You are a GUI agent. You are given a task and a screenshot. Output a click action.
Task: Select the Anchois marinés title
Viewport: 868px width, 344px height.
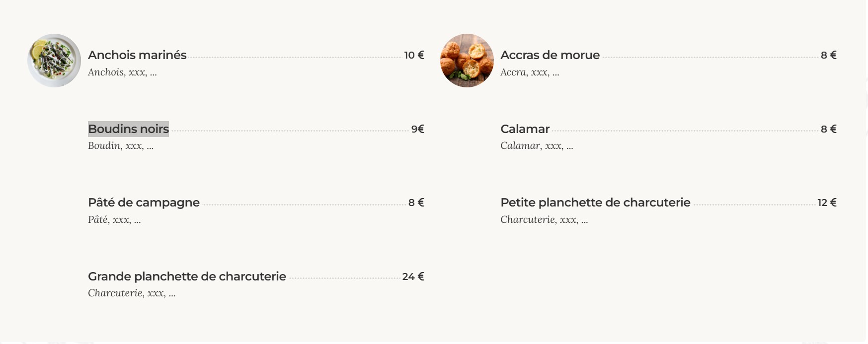[137, 55]
